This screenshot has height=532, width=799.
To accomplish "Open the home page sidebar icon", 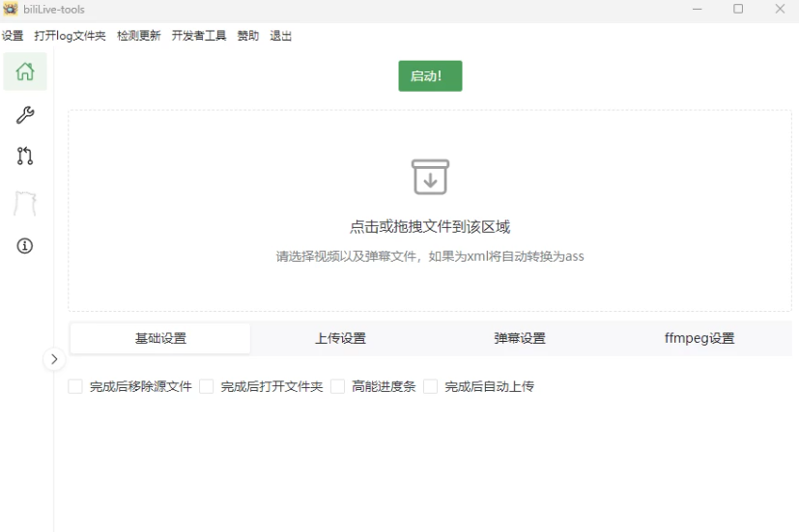I will (25, 71).
